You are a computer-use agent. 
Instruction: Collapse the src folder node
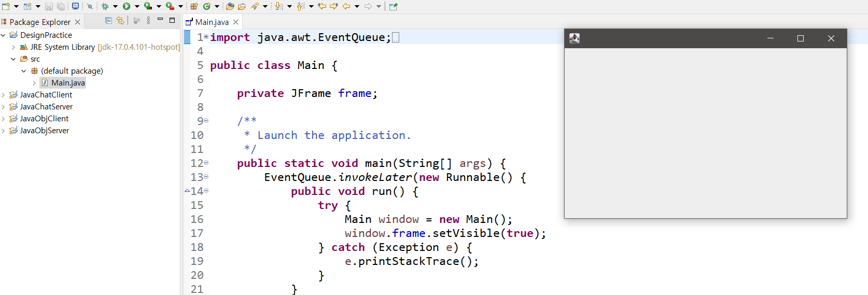(13, 59)
